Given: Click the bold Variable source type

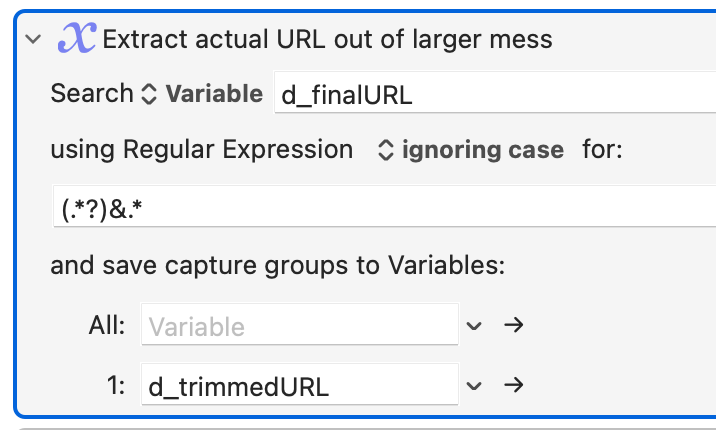Looking at the screenshot, I should (x=214, y=94).
